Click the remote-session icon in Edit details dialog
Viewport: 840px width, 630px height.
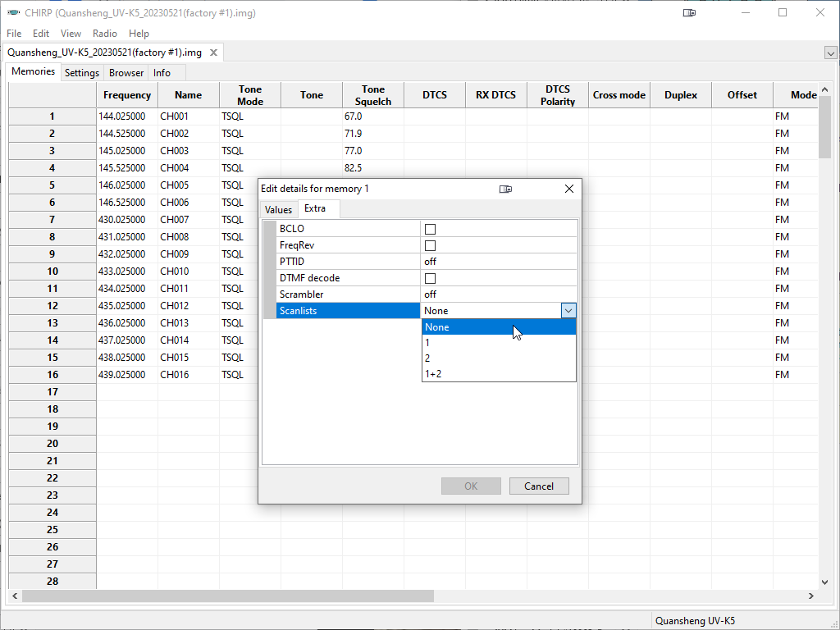tap(505, 189)
